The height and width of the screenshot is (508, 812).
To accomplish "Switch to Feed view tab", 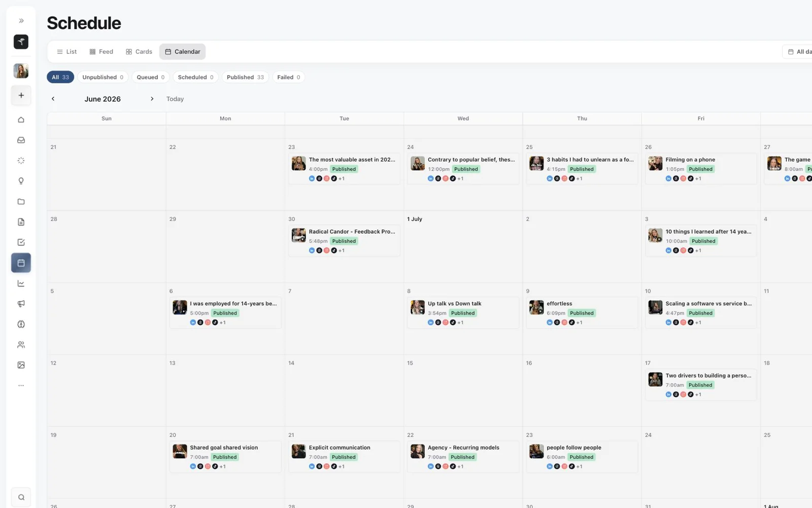I will [101, 52].
